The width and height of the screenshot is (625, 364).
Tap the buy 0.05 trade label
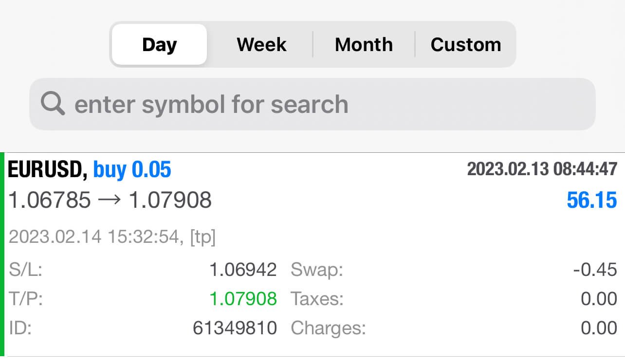click(132, 170)
